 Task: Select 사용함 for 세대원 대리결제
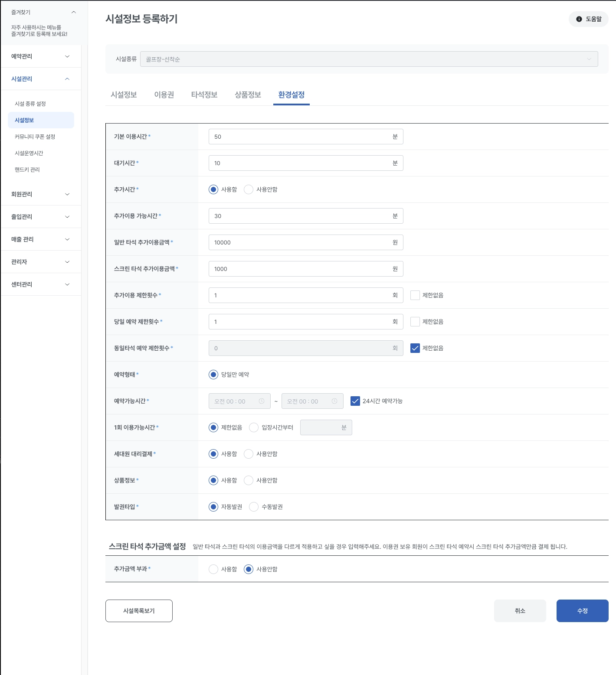pyautogui.click(x=213, y=454)
